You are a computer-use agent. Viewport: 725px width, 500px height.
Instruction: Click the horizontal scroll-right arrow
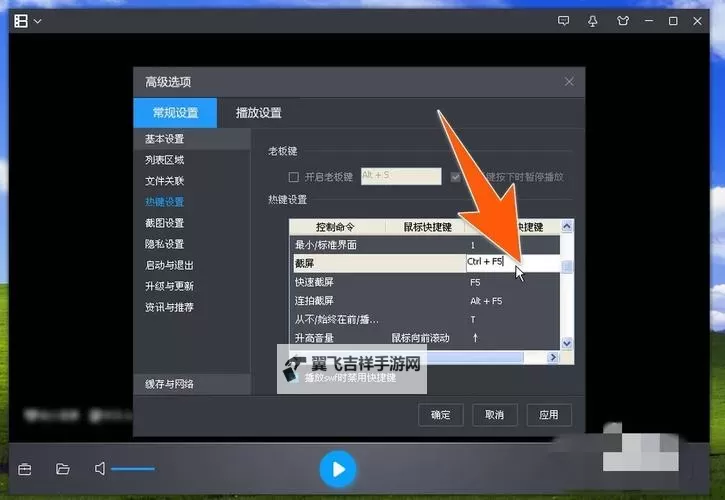coord(553,357)
